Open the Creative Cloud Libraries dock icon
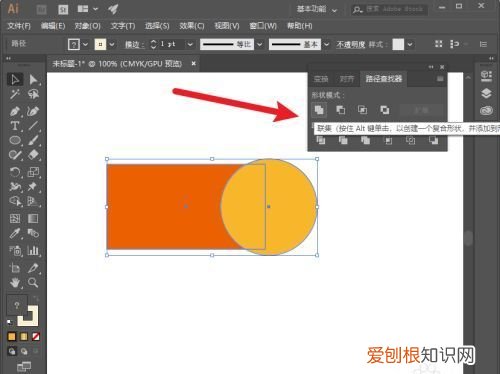 [x=486, y=111]
